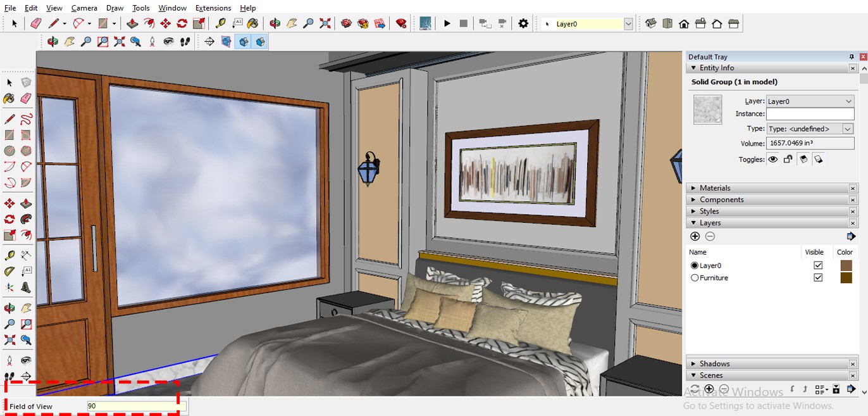
Task: Open the Extensions menu
Action: click(x=213, y=8)
